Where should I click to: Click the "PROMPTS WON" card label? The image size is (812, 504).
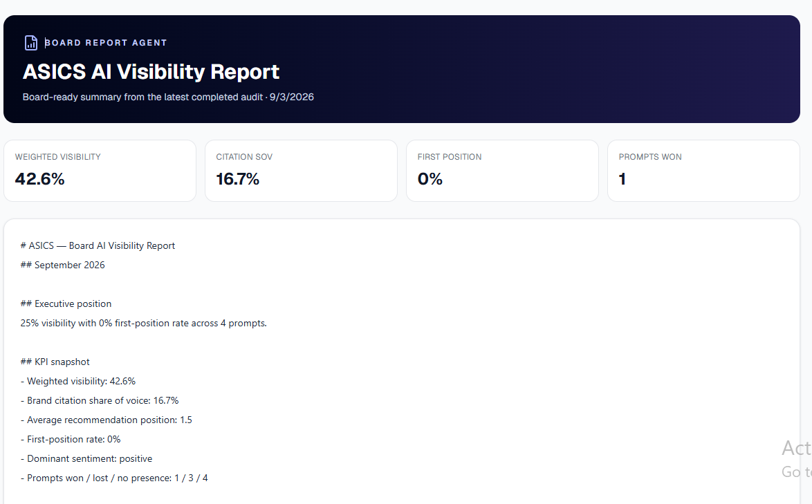(650, 157)
